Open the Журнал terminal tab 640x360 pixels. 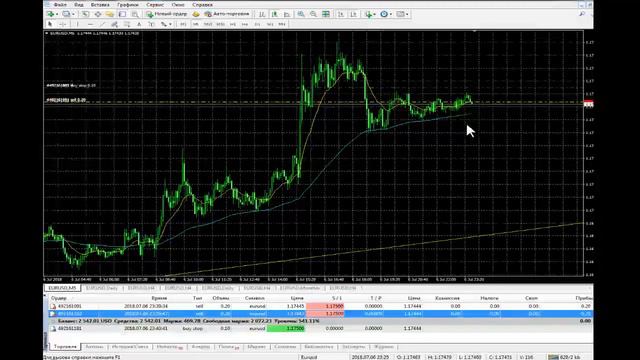click(384, 347)
